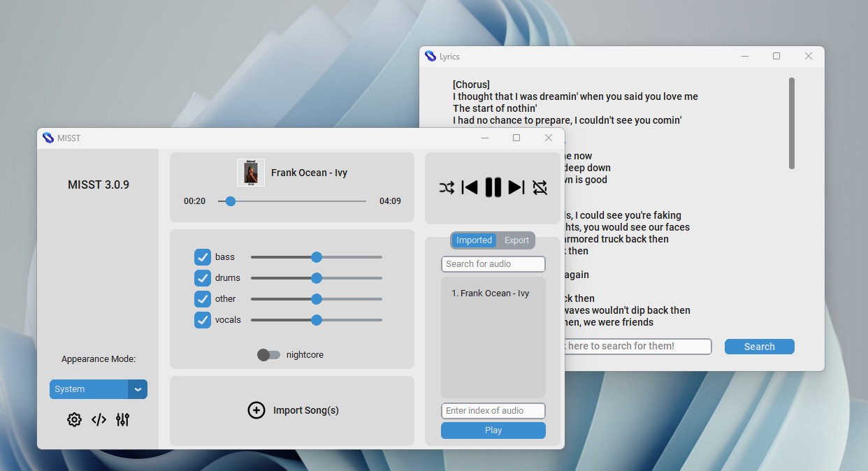The height and width of the screenshot is (471, 868).
Task: Pause the current song
Action: pos(493,187)
